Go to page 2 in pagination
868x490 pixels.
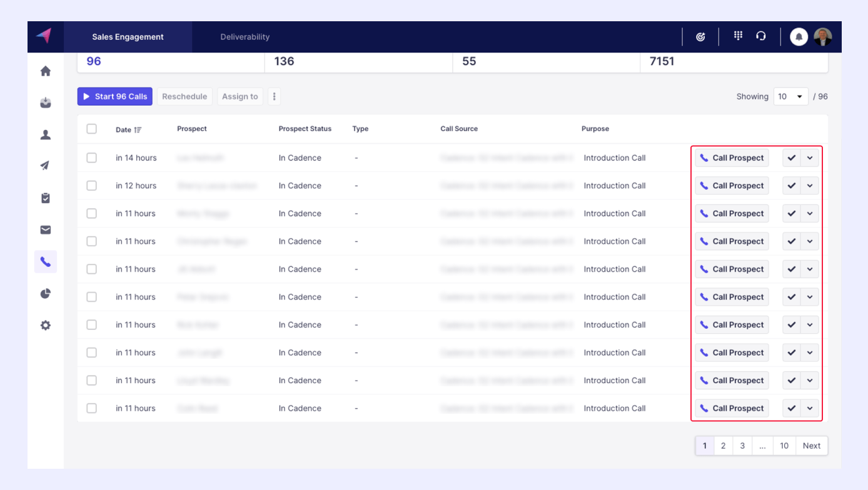(x=723, y=446)
